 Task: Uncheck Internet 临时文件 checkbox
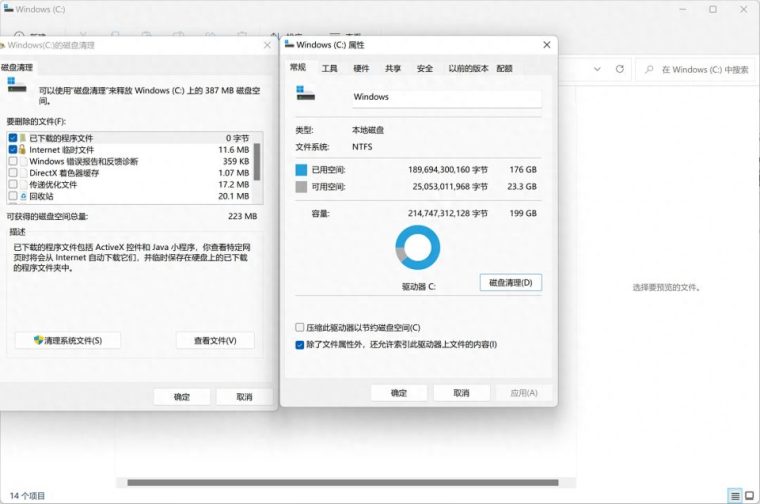click(x=13, y=149)
